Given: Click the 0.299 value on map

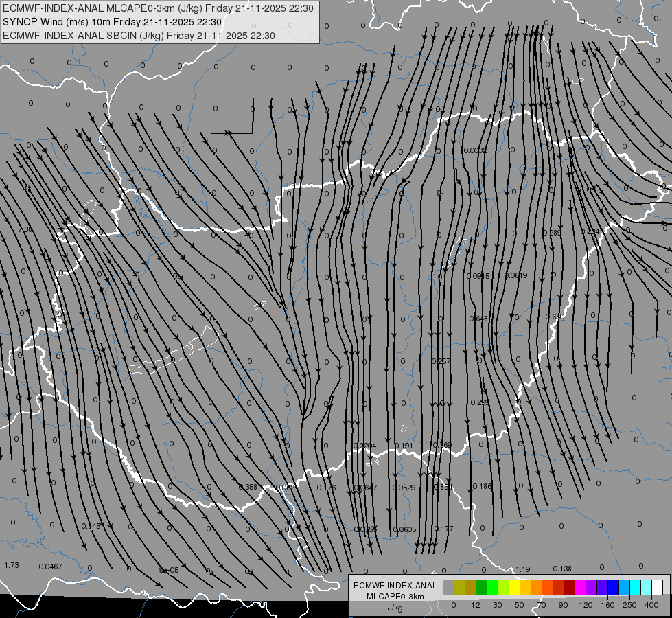Looking at the screenshot, I should coord(480,402).
